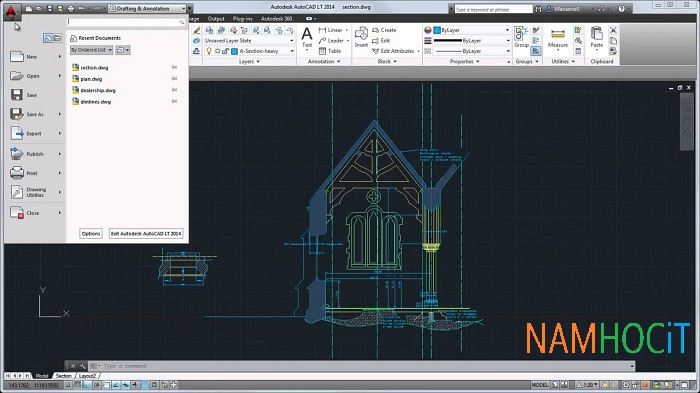Screen dimensions: 700x393
Task: Click the Create block button
Action: (x=384, y=30)
